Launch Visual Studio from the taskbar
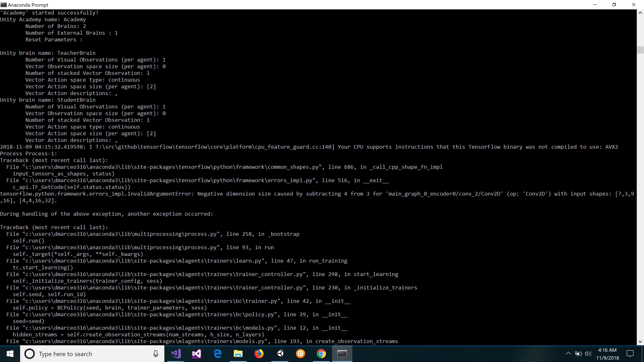This screenshot has height=362, width=644. (197, 353)
